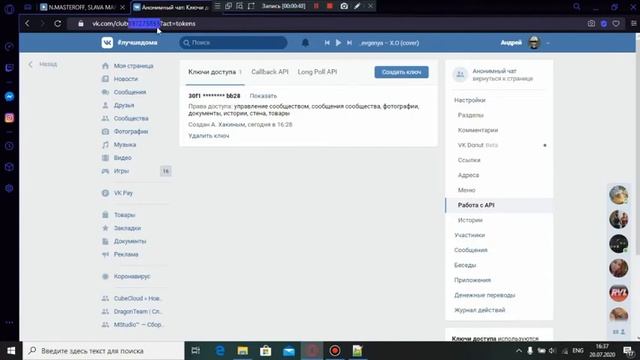Open the browser snapshot camera icon
Viewport: 640px width, 360px height.
click(x=591, y=24)
